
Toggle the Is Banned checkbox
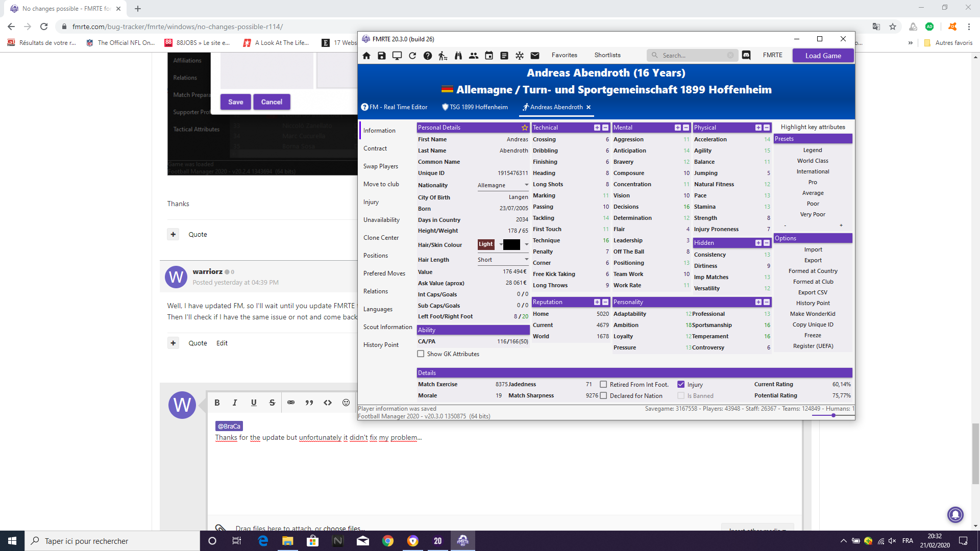pos(681,395)
